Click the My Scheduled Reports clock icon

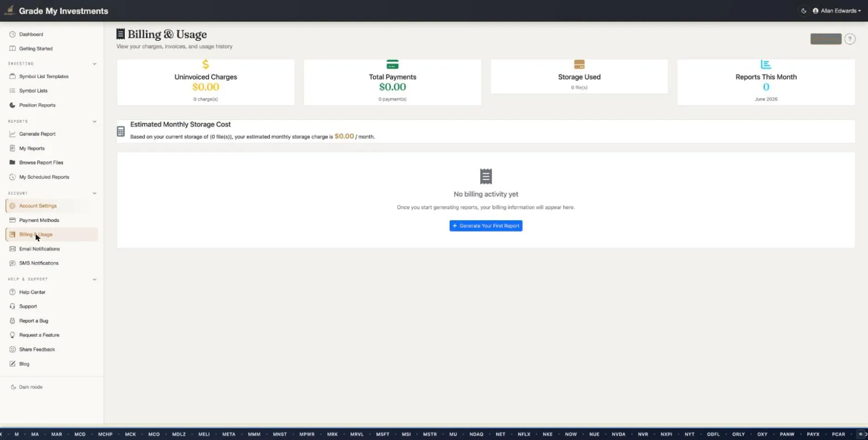(x=12, y=177)
